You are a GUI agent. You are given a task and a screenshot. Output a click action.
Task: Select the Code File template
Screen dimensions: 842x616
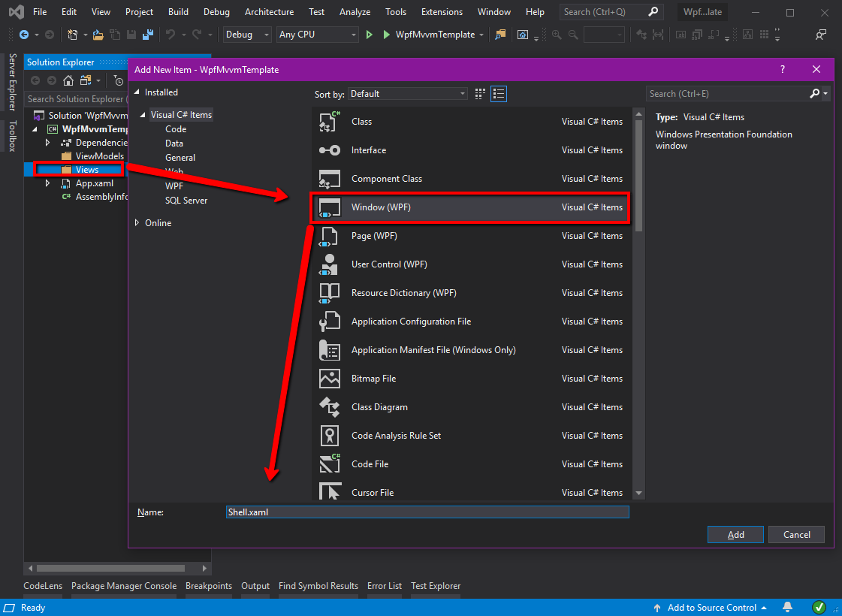(471, 464)
